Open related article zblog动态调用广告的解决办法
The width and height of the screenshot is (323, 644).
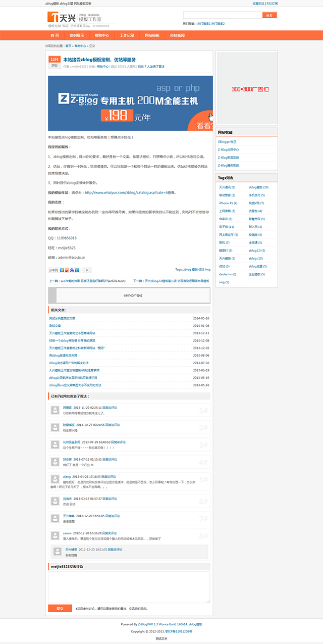[x=69, y=363]
